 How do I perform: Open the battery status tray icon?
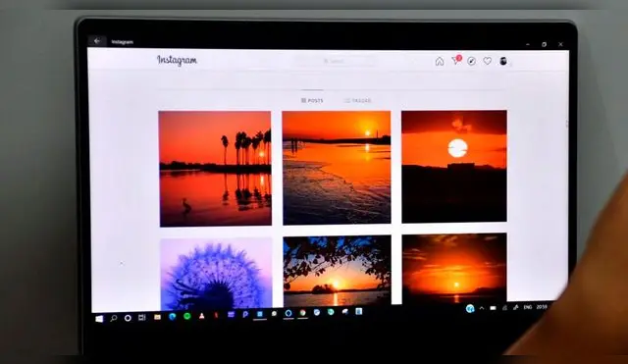(x=493, y=308)
